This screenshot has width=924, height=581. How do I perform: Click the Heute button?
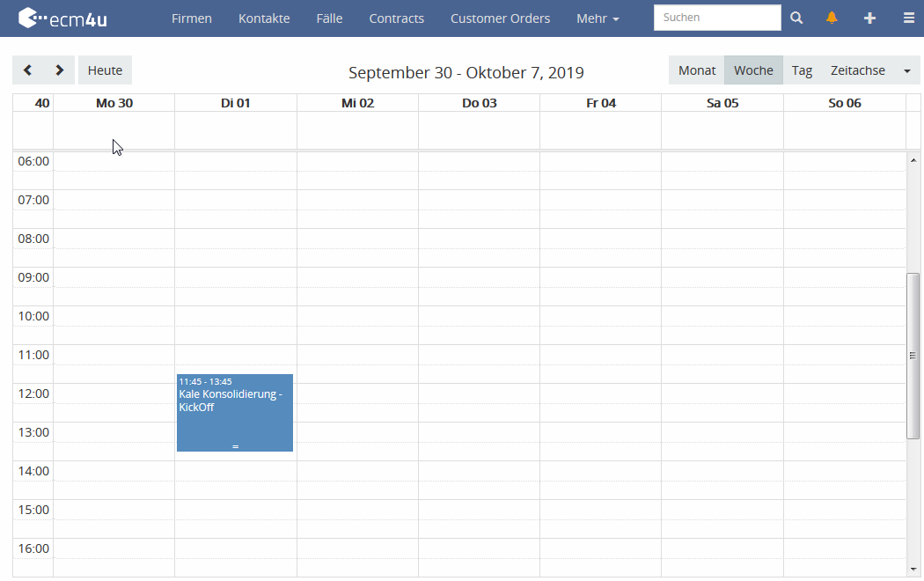coord(105,70)
